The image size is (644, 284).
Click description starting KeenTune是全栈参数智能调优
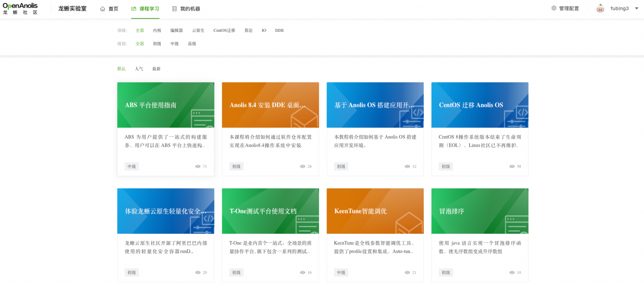(375, 247)
